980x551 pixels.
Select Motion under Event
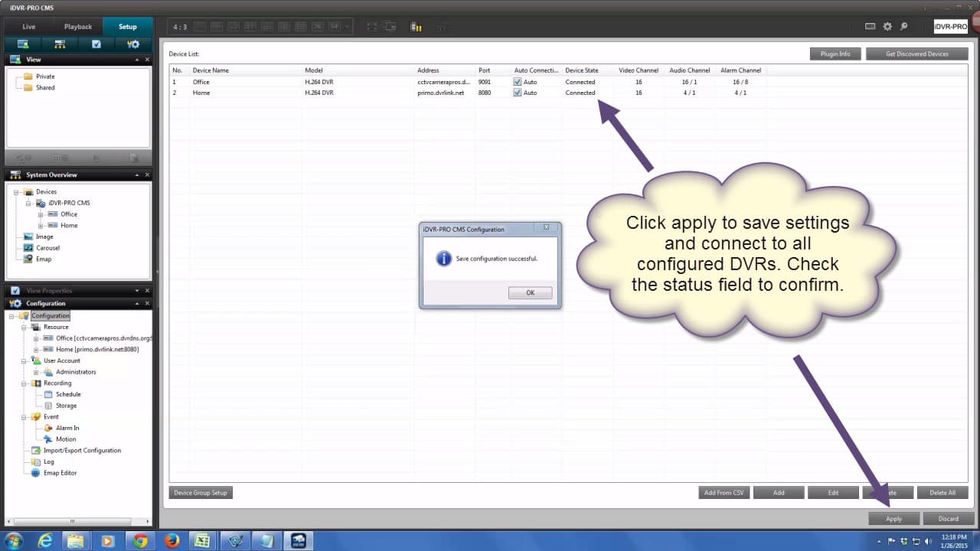(66, 439)
